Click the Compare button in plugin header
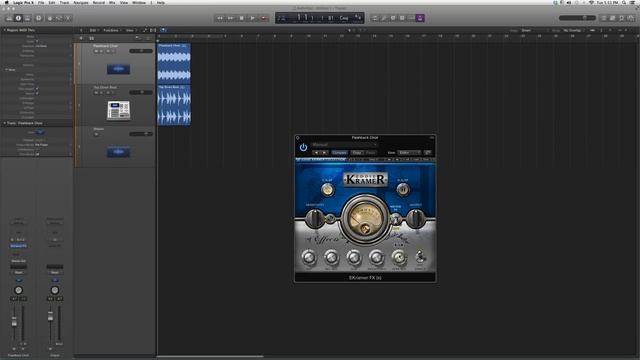The image size is (640, 360). [x=339, y=153]
